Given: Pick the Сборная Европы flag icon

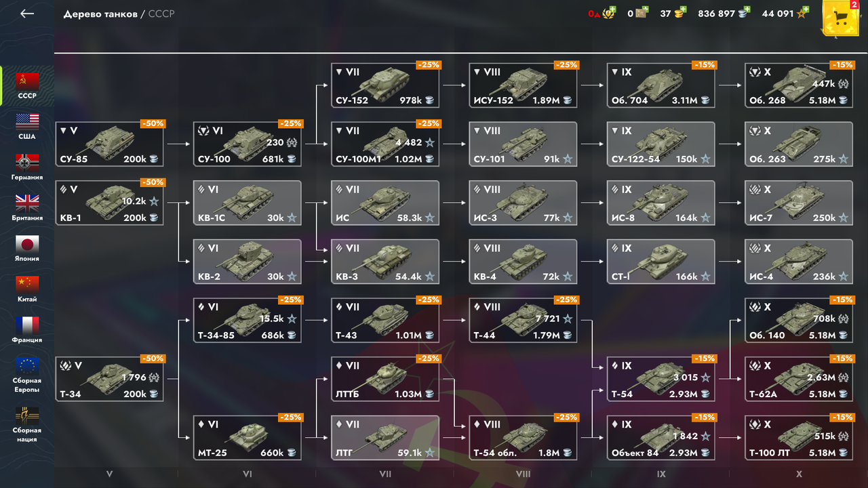Looking at the screenshot, I should pos(27,366).
